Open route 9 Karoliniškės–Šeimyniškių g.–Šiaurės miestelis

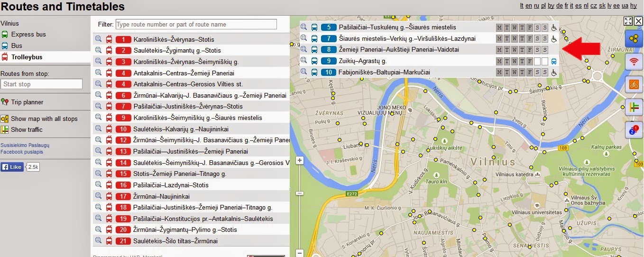click(x=198, y=118)
